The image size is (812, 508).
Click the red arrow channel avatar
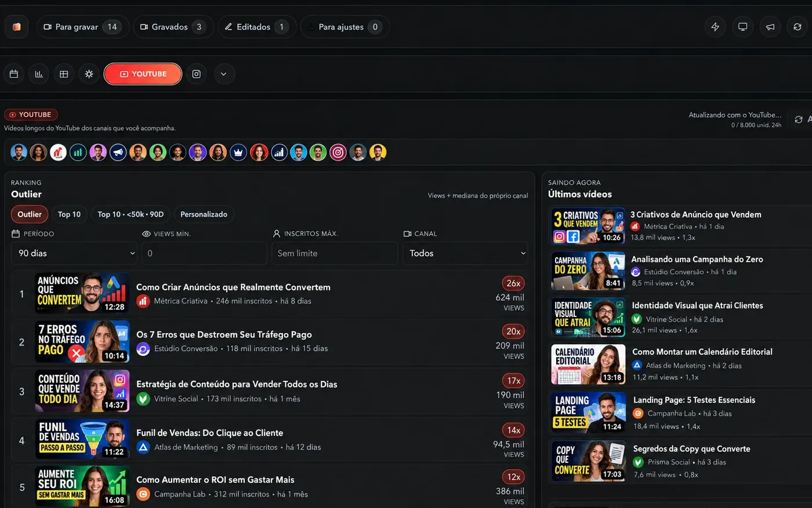[58, 152]
